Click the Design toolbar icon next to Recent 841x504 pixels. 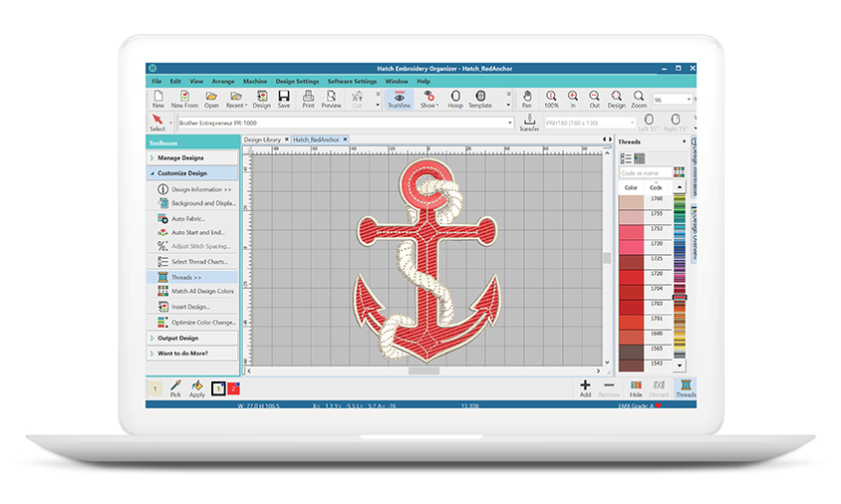point(262,100)
